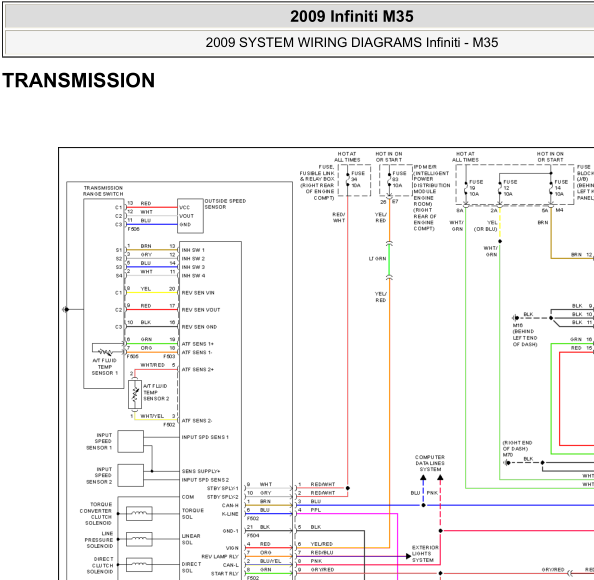This screenshot has width=594, height=580.
Task: Select the "F504" connector label
Action: point(253,536)
